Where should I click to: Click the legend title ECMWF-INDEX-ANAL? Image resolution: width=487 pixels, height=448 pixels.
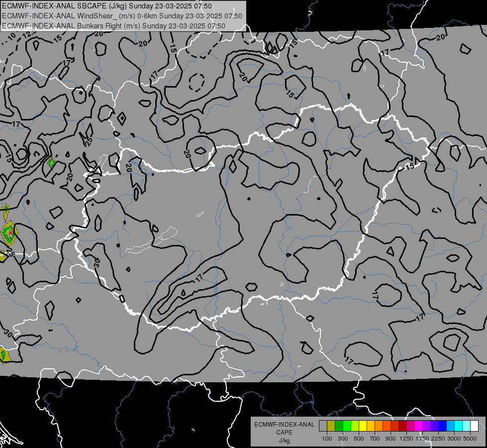tap(284, 425)
